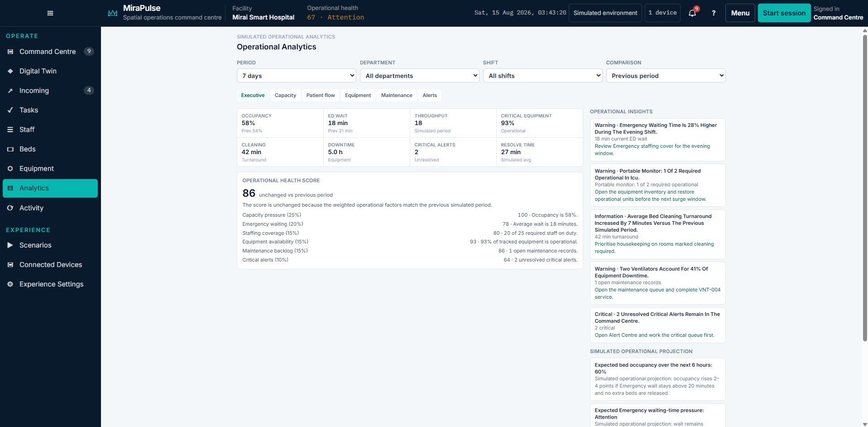Click the Connected Devices icon
This screenshot has width=868, height=427.
(x=10, y=265)
